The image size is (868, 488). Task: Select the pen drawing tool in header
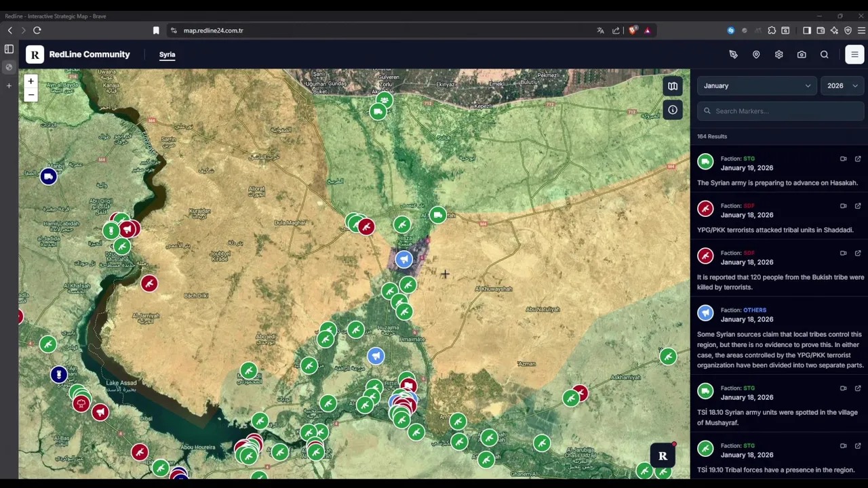(x=733, y=55)
